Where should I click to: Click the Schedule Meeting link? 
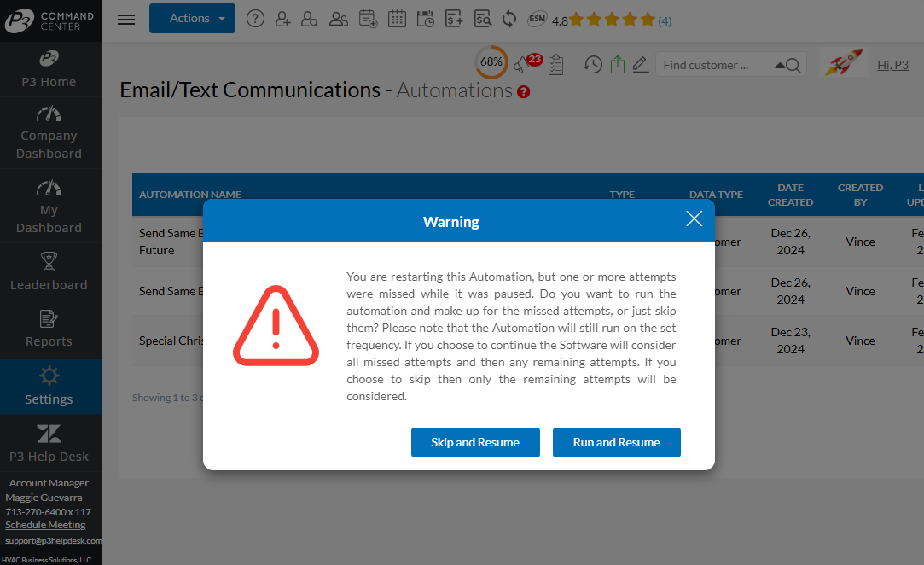click(x=45, y=525)
